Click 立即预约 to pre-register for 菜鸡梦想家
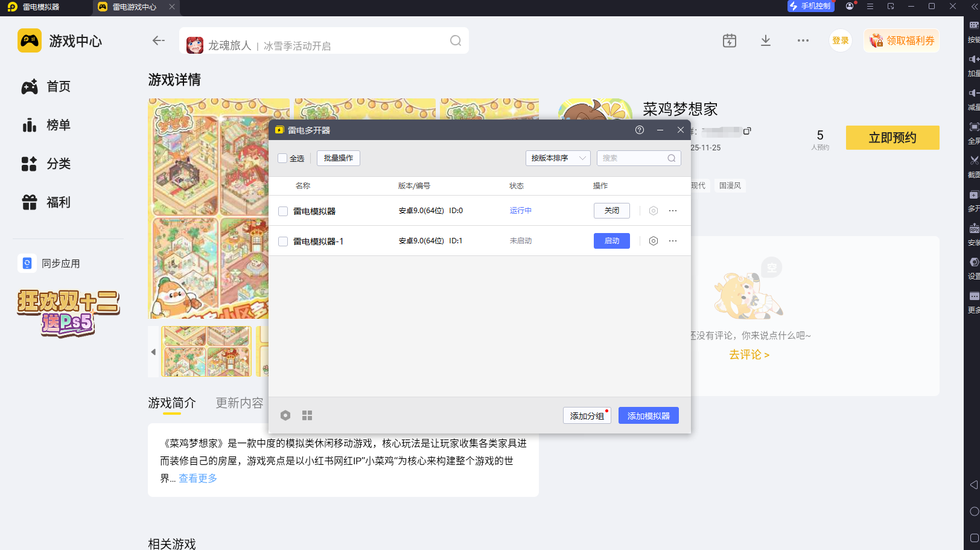This screenshot has height=550, width=980. [x=892, y=138]
